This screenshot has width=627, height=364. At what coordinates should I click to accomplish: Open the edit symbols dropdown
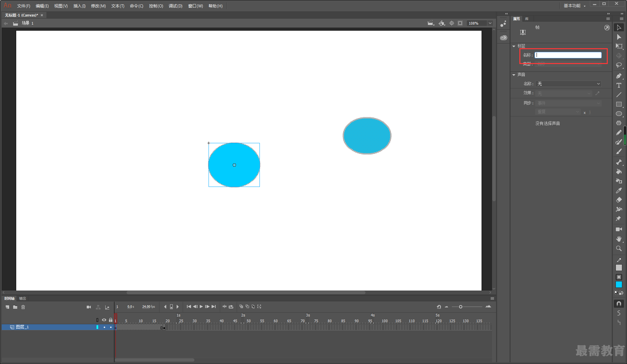click(x=442, y=23)
